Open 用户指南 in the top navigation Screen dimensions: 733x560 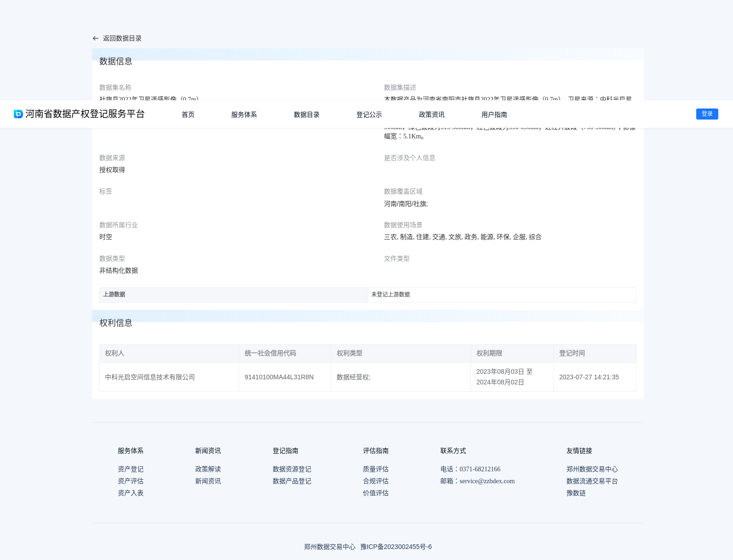point(494,114)
